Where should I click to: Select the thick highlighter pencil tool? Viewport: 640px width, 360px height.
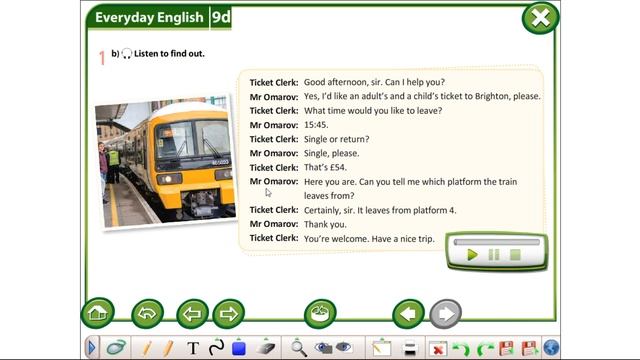[168, 348]
